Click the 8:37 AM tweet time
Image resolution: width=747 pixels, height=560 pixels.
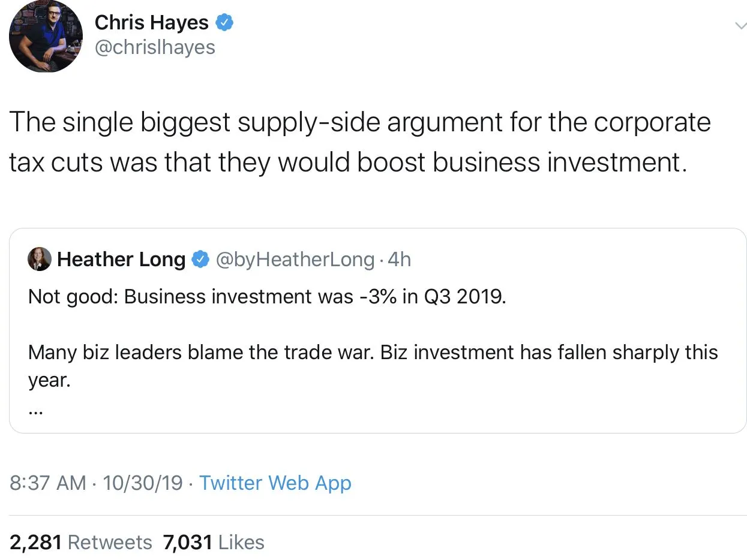(x=48, y=483)
